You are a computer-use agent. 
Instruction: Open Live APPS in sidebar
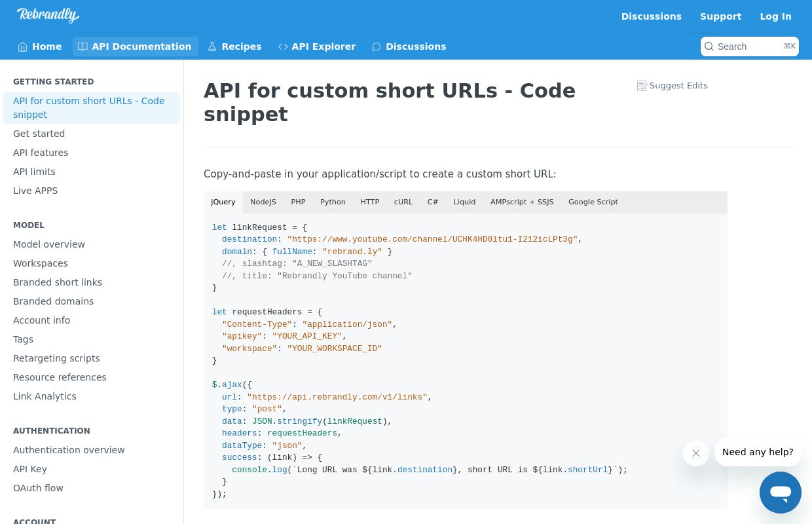(x=92, y=191)
